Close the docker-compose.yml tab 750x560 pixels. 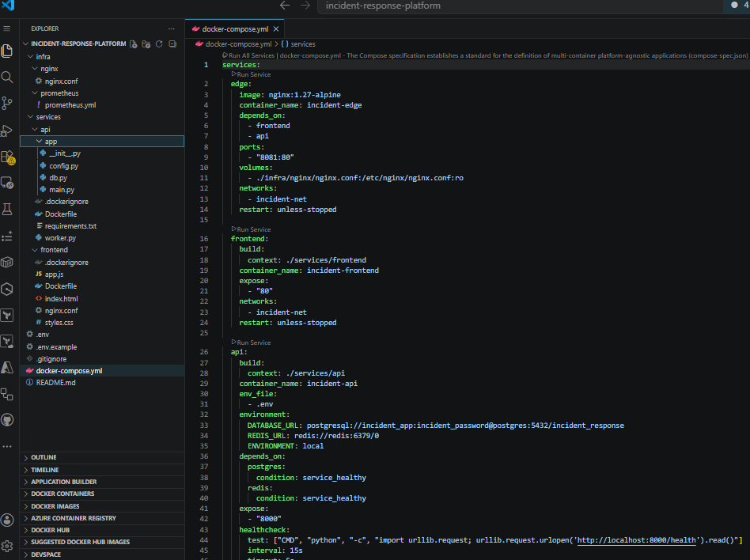pyautogui.click(x=276, y=29)
